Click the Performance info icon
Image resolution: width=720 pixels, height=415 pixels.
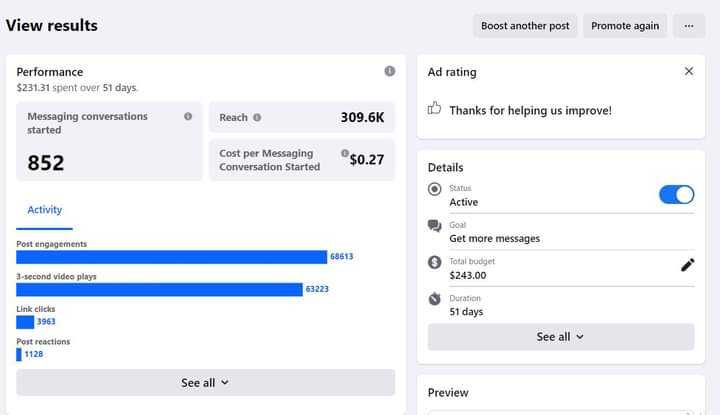click(389, 71)
